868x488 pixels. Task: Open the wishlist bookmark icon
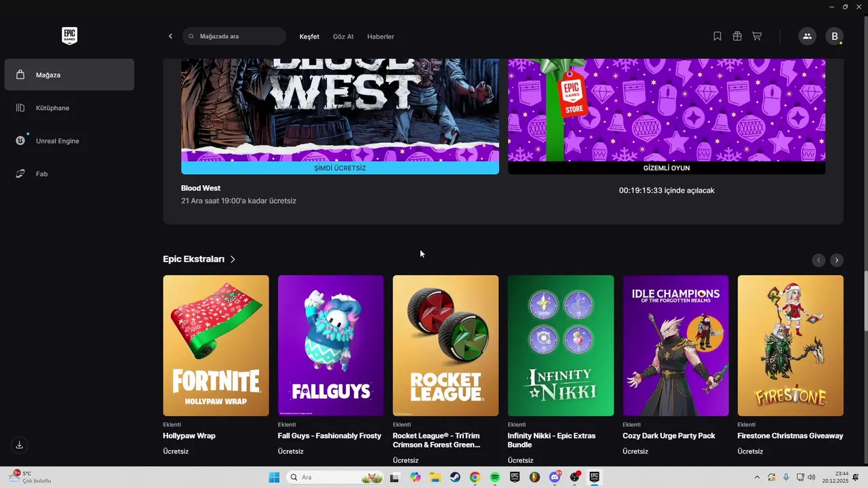[717, 37]
